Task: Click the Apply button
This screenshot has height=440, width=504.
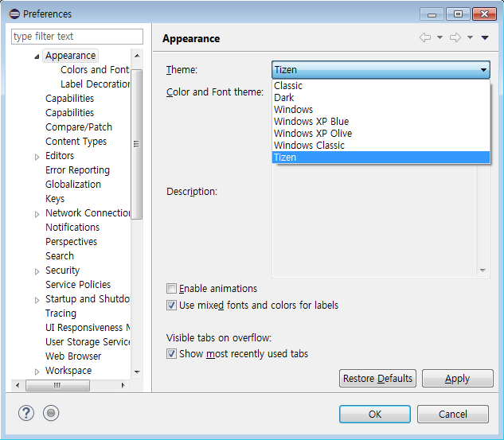Action: (x=457, y=379)
